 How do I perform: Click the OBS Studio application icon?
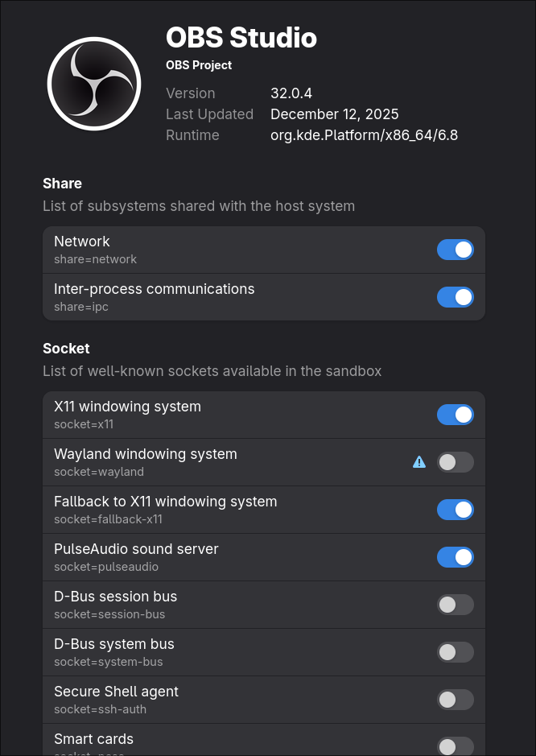point(94,83)
